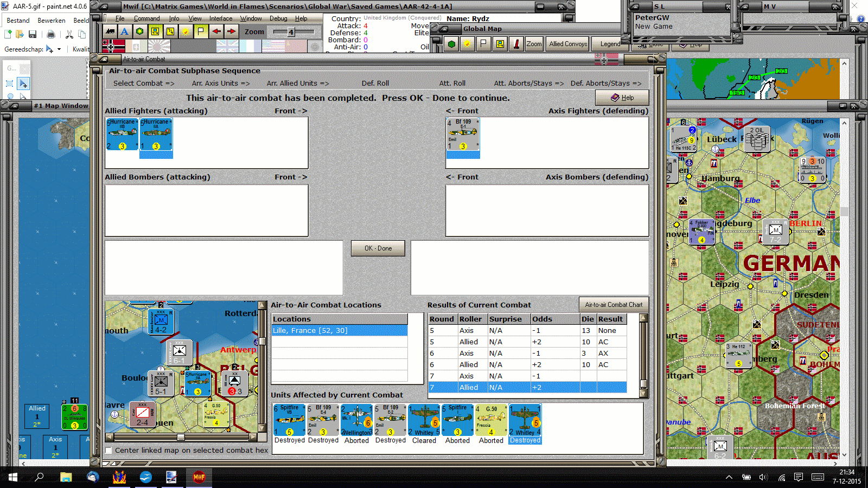
Task: Click the red factory icon in Global Map
Action: [516, 44]
